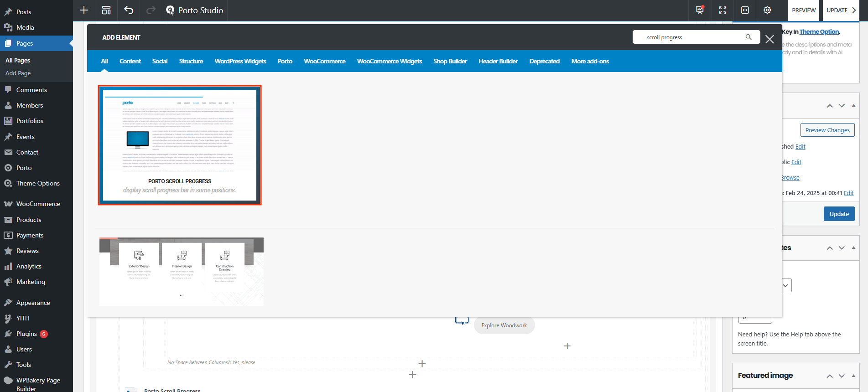Click the blue Update button in Publish box
868x392 pixels.
(x=839, y=214)
